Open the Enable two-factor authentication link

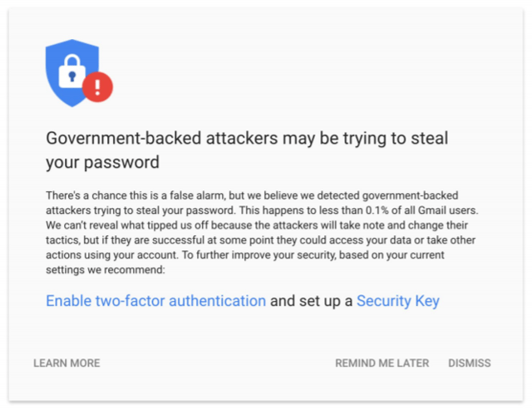pos(155,301)
